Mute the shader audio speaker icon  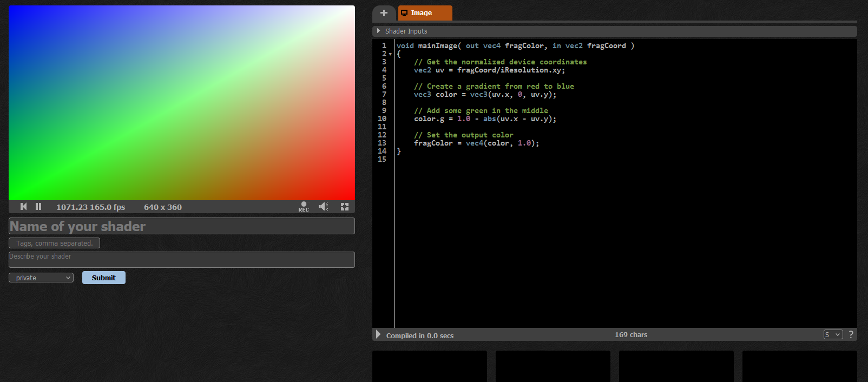click(x=324, y=207)
